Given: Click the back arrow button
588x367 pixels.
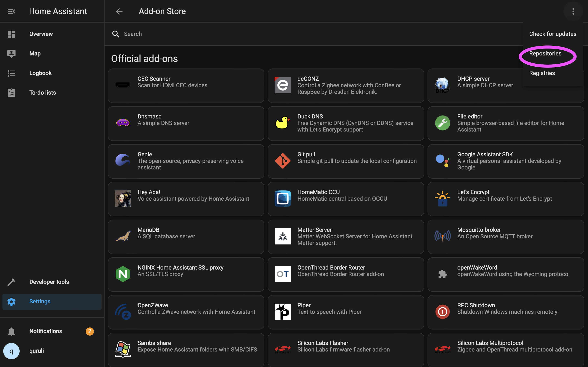Looking at the screenshot, I should click(119, 11).
